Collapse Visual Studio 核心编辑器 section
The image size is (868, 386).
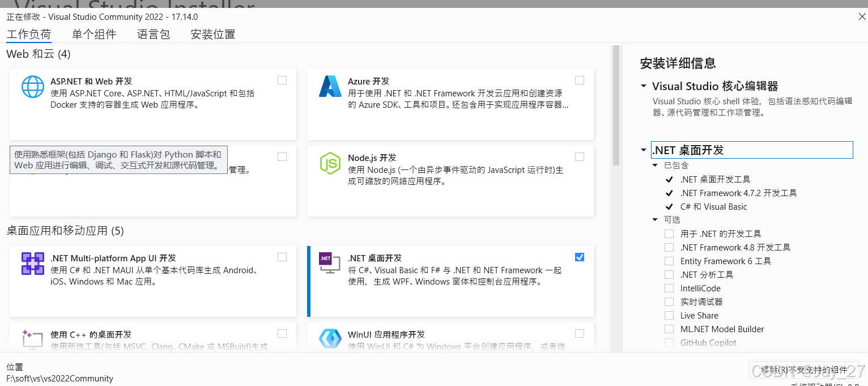coord(643,86)
